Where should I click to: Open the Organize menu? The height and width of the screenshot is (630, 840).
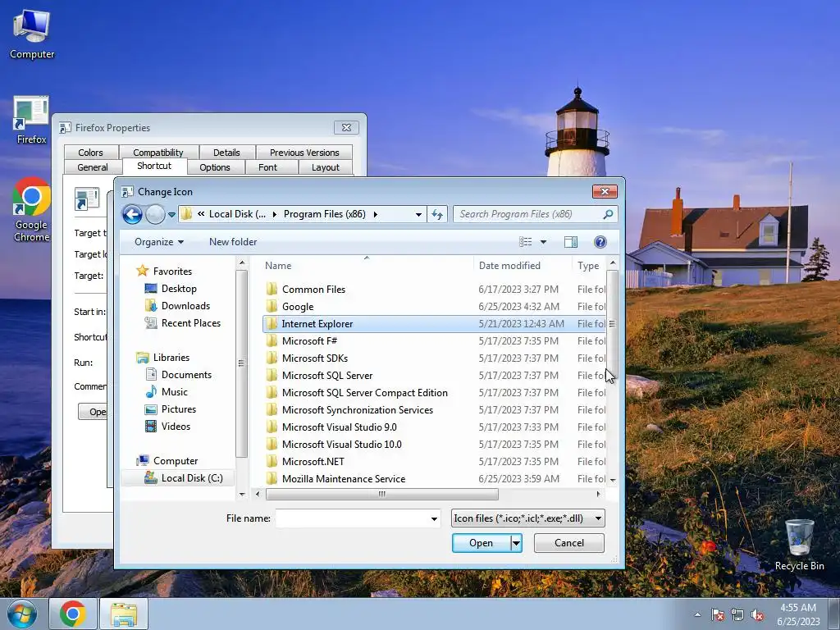coord(159,242)
